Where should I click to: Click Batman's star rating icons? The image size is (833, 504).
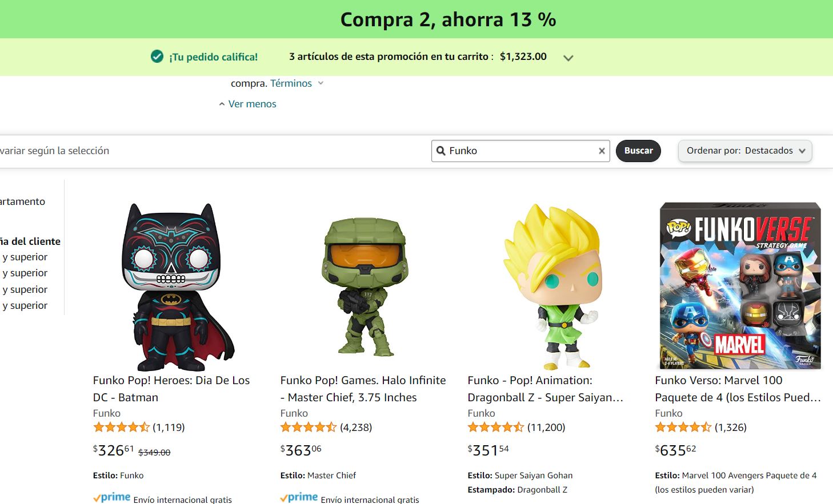tap(122, 427)
